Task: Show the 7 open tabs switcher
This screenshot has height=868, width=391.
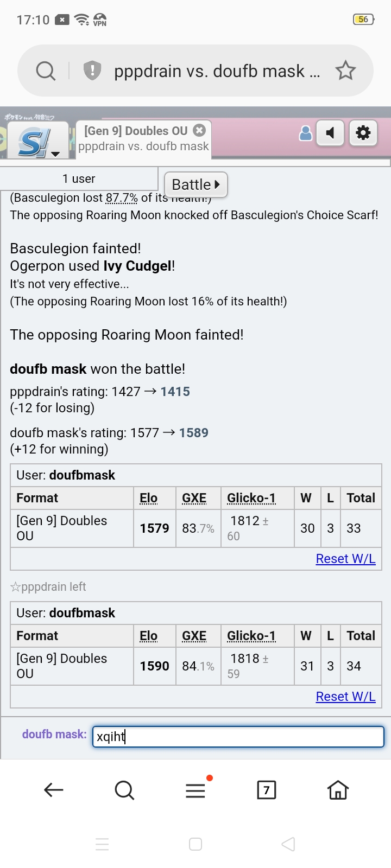Action: 266,790
